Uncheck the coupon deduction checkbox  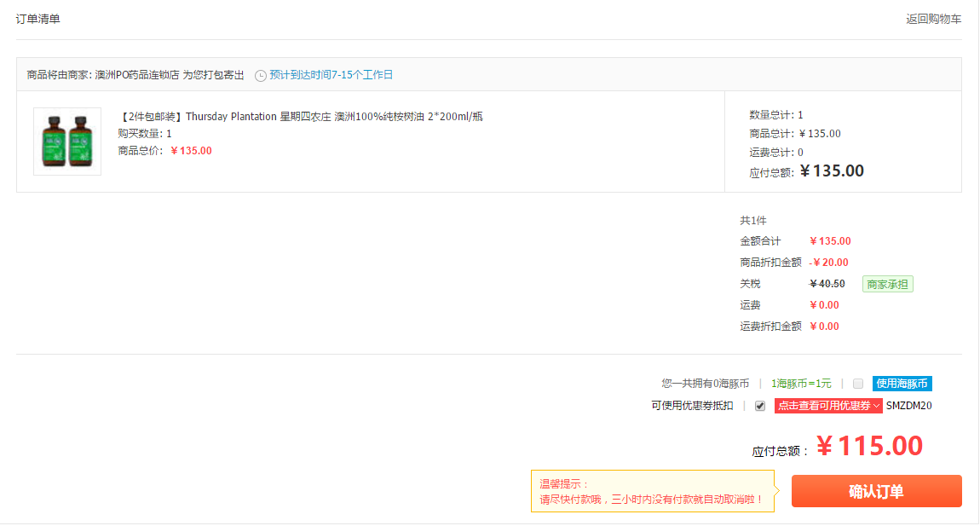point(760,406)
